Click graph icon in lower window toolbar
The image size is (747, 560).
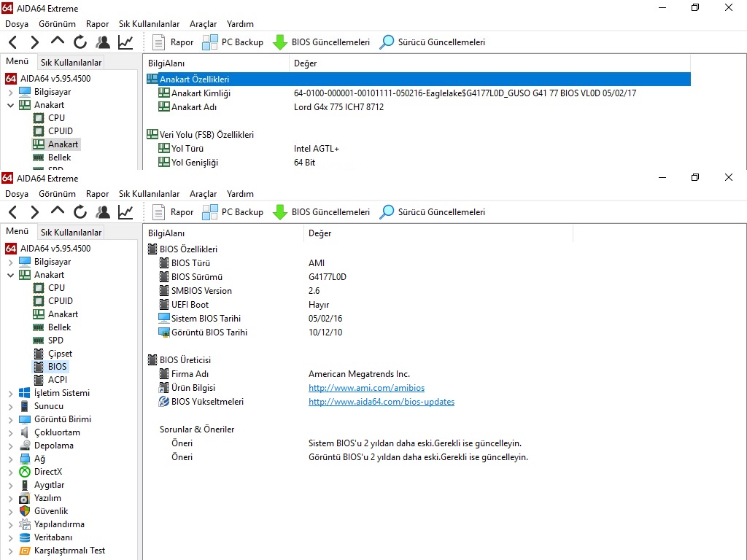125,212
